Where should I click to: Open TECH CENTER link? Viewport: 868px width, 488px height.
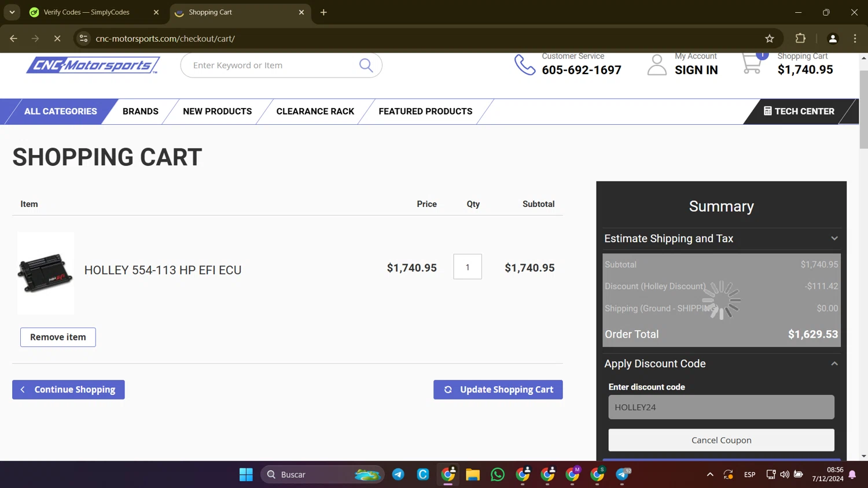coord(799,112)
